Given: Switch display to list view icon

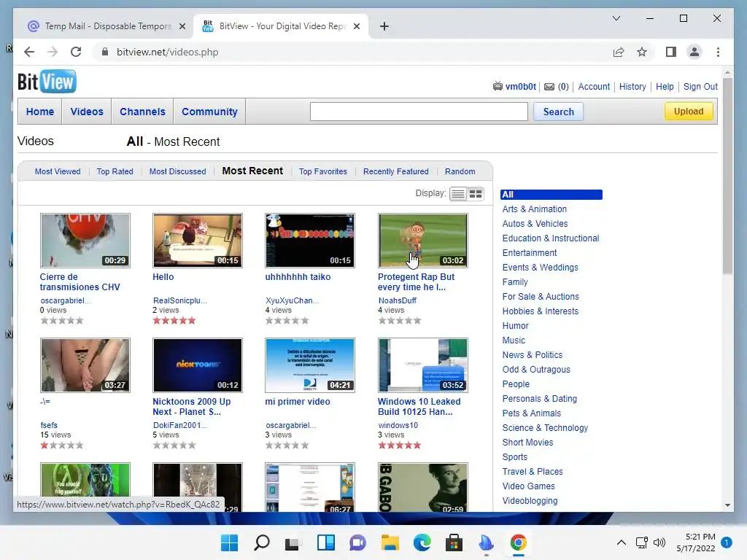Looking at the screenshot, I should [x=458, y=194].
